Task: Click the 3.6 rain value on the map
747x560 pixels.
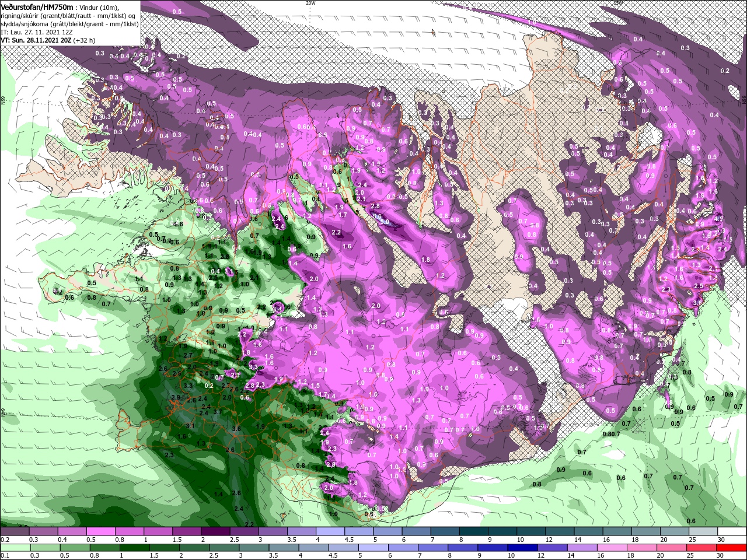Action: click(x=236, y=429)
